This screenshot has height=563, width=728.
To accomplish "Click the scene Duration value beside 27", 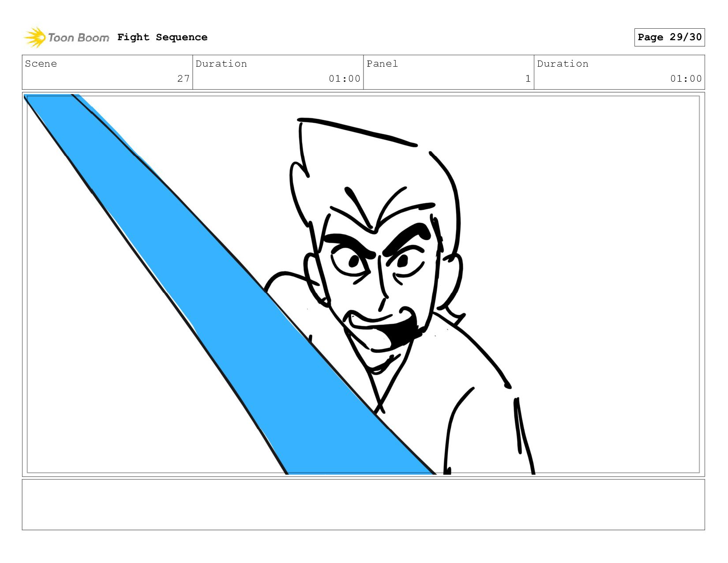I will [x=345, y=79].
